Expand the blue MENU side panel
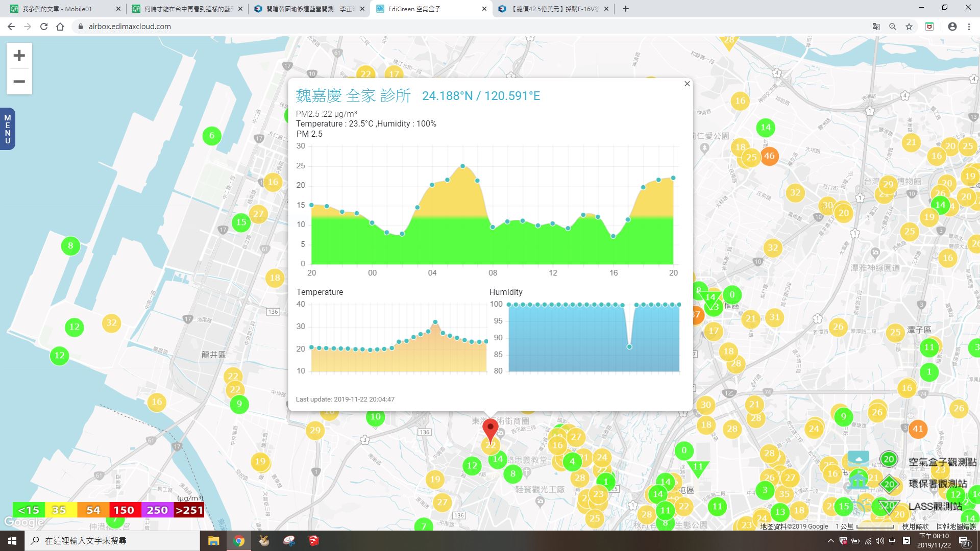980x551 pixels. tap(7, 129)
